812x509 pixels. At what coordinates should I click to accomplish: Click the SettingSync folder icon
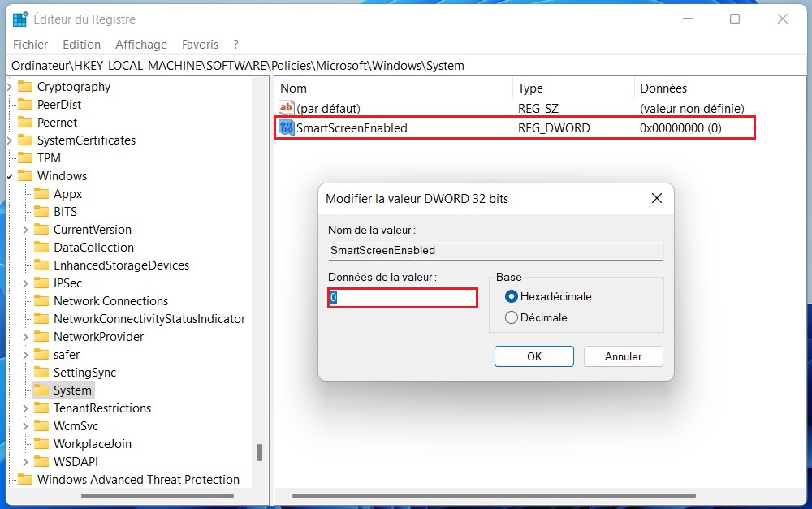pos(41,373)
